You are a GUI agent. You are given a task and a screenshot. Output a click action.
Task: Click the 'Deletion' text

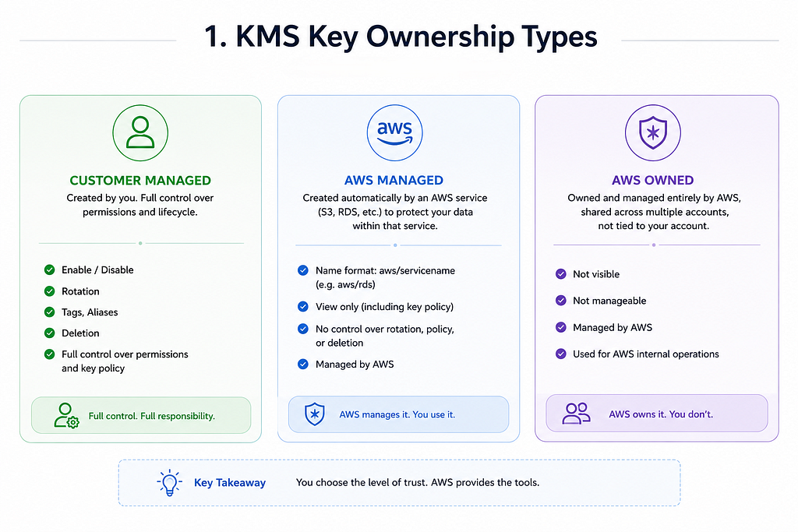80,333
